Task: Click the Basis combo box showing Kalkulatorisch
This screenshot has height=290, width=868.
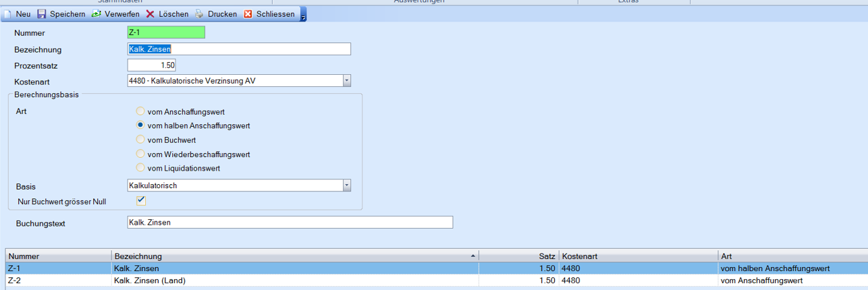Action: [239, 185]
